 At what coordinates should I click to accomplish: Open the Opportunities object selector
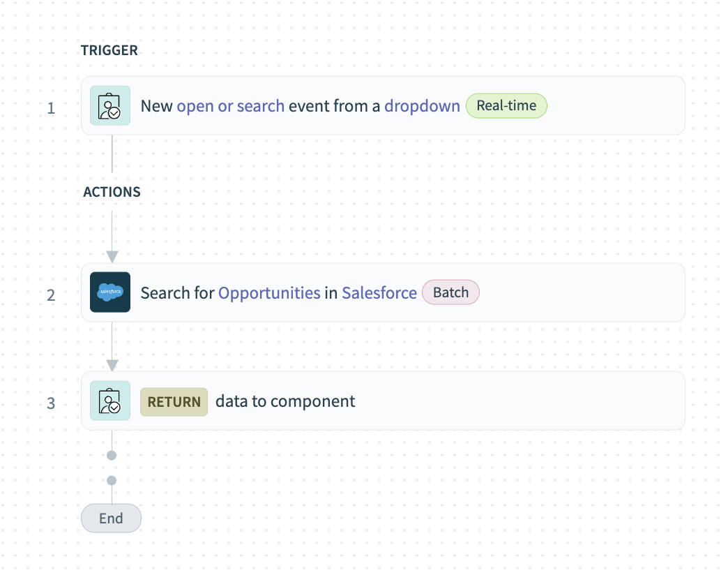(x=268, y=292)
